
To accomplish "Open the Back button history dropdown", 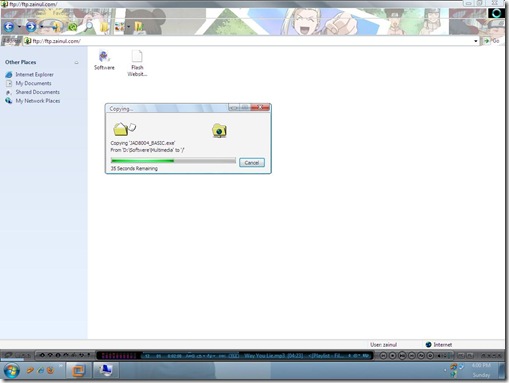I will click(19, 27).
